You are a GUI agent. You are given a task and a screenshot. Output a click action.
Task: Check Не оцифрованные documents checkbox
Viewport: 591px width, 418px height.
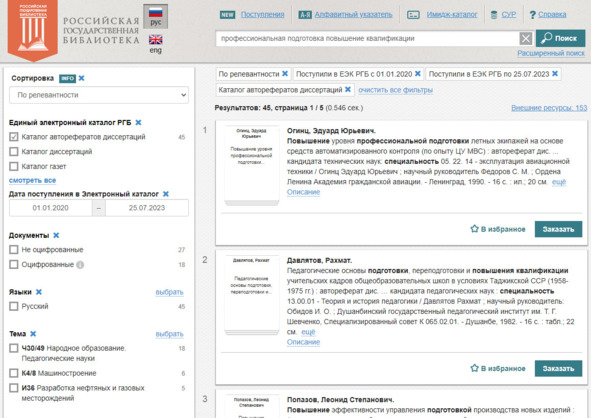tap(14, 250)
